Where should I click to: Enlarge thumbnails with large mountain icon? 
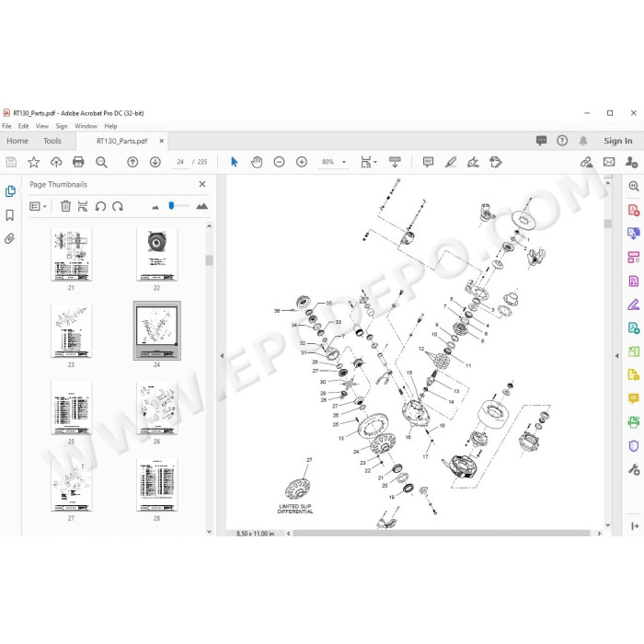pos(201,206)
